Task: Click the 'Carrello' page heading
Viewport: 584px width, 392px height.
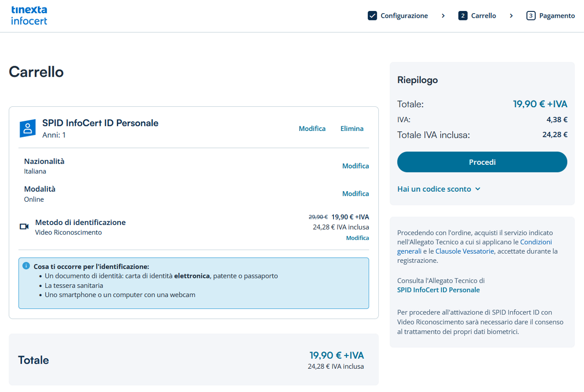Action: tap(36, 72)
